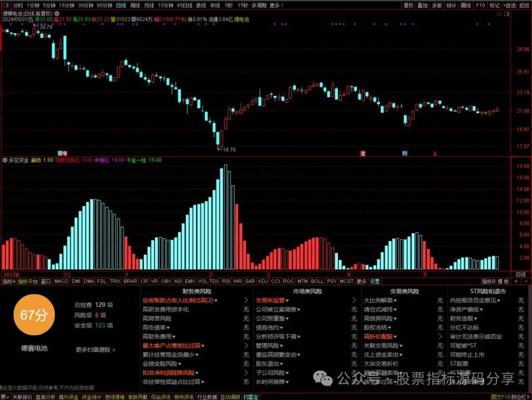Click the 财务类风险 column heading
Image resolution: width=532 pixels, height=400 pixels.
click(x=197, y=291)
